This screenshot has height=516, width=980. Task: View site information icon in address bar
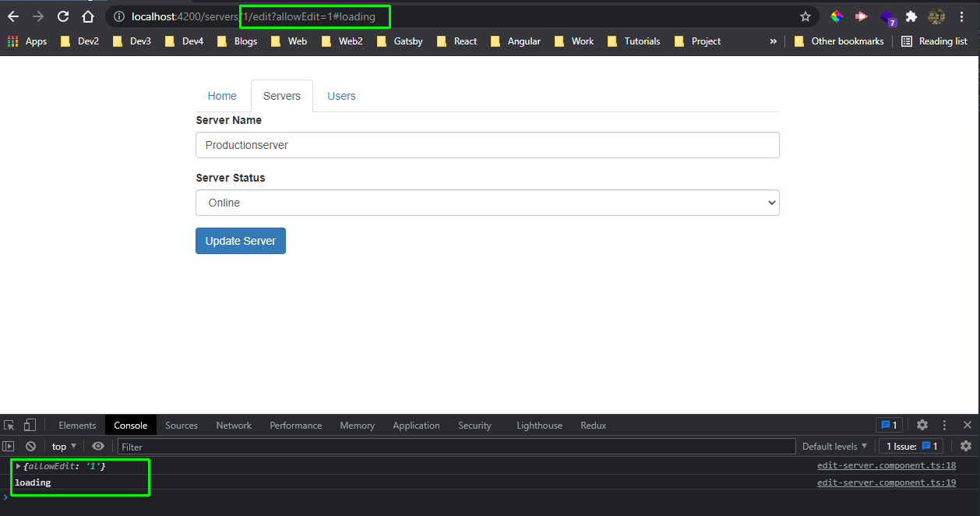pyautogui.click(x=119, y=16)
